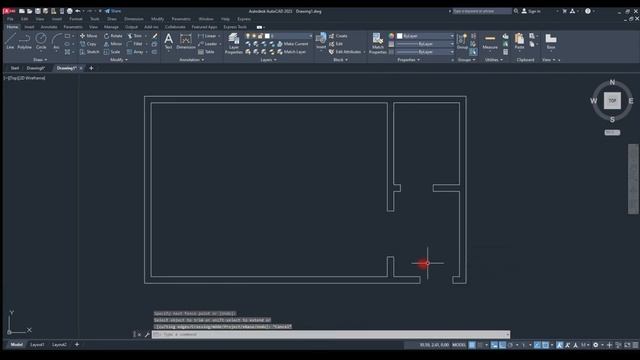Viewport: 640px width, 360px height.
Task: Expand the Layers panel
Action: [268, 60]
